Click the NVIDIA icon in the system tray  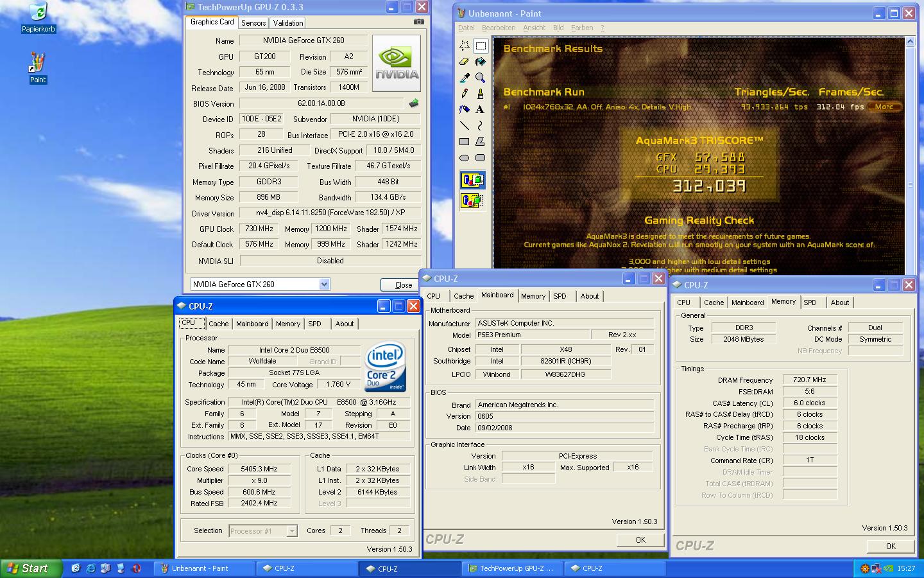click(x=888, y=568)
